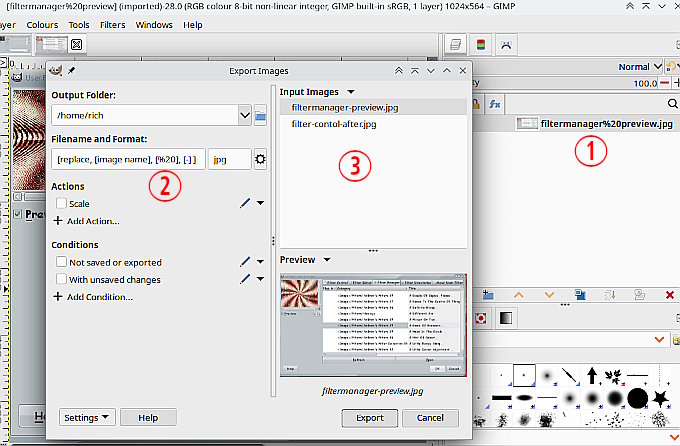The width and height of the screenshot is (680, 446).
Task: Click the pin icon in Export Images title bar
Action: click(x=72, y=70)
